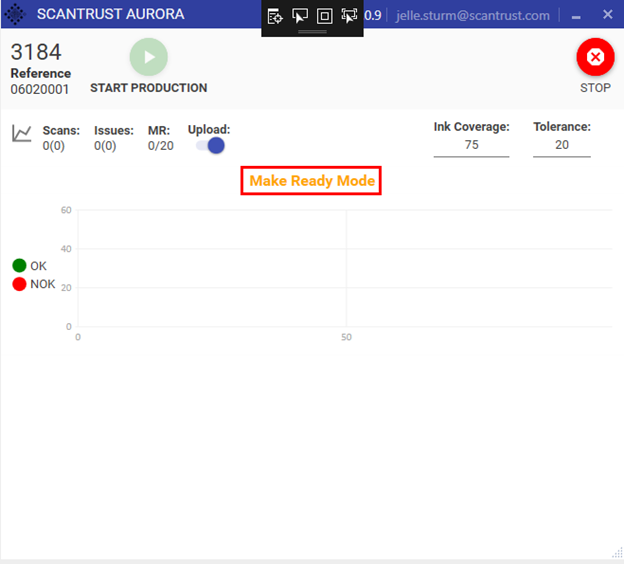Click the first capture toolbar settings icon
Screen dimensions: 625x564
[x=275, y=17]
